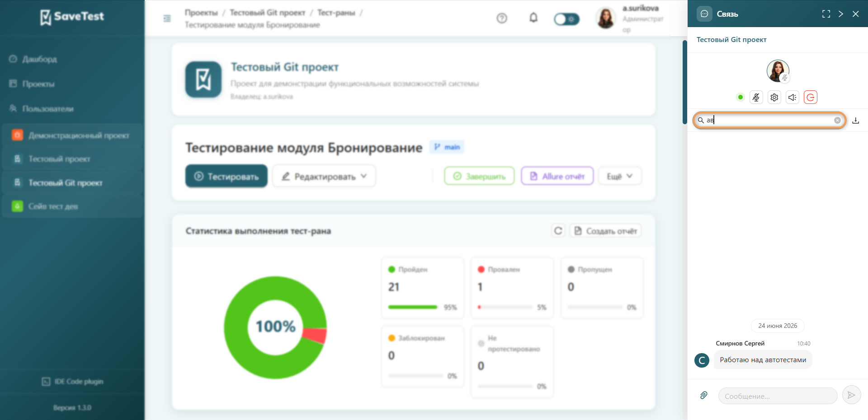Expand the Ещё dropdown
Screen dimensions: 868x420
[x=620, y=176]
